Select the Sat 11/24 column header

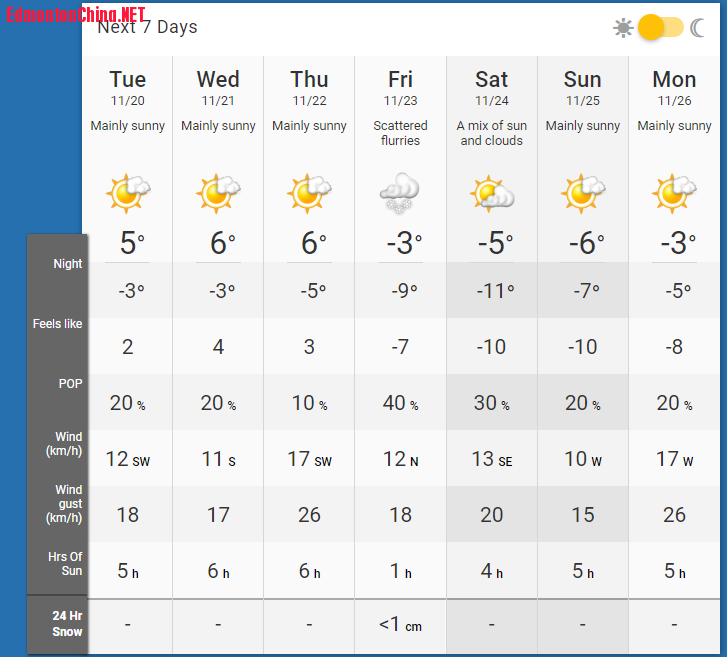pos(491,87)
